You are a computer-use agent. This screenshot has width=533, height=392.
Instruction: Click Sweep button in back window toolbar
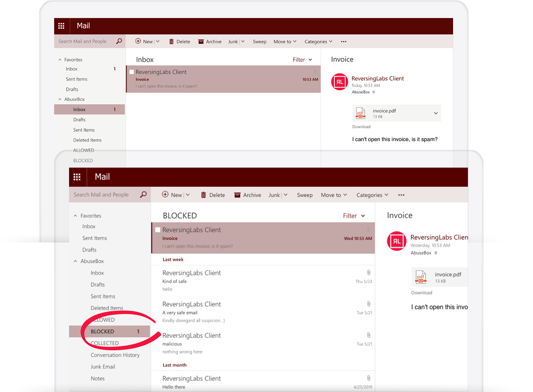pyautogui.click(x=260, y=42)
